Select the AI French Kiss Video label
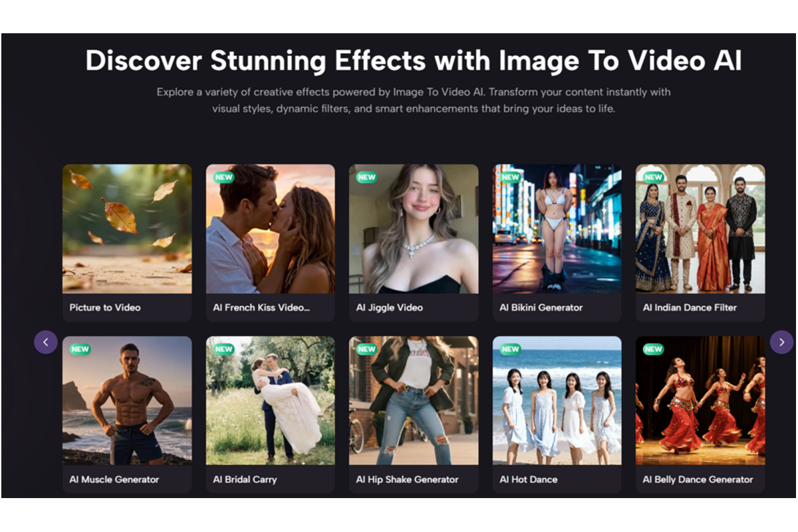The width and height of the screenshot is (798, 532). (x=261, y=308)
